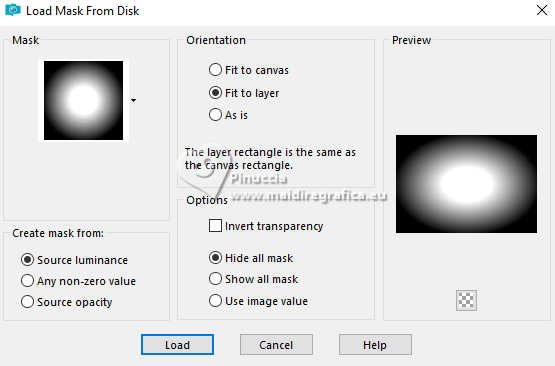
Task: Choose Any non-zero value option
Action: [x=78, y=281]
